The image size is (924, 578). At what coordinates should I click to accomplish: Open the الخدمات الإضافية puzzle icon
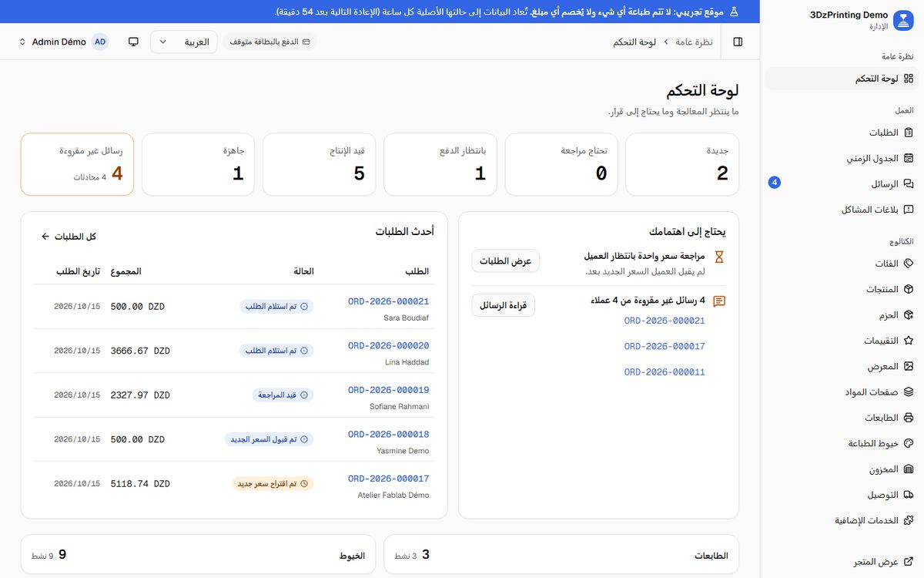click(x=909, y=521)
